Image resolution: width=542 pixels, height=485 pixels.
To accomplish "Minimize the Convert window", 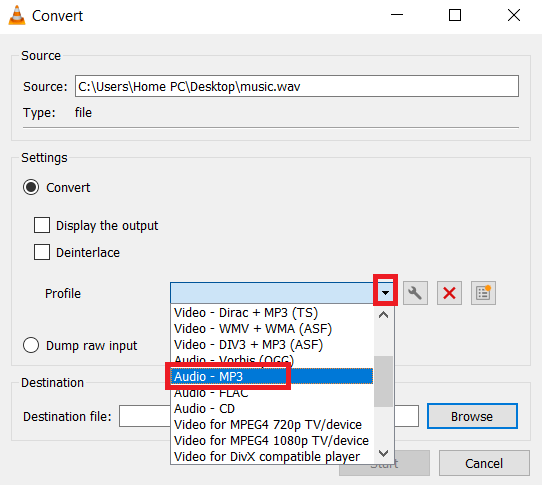I will [396, 15].
